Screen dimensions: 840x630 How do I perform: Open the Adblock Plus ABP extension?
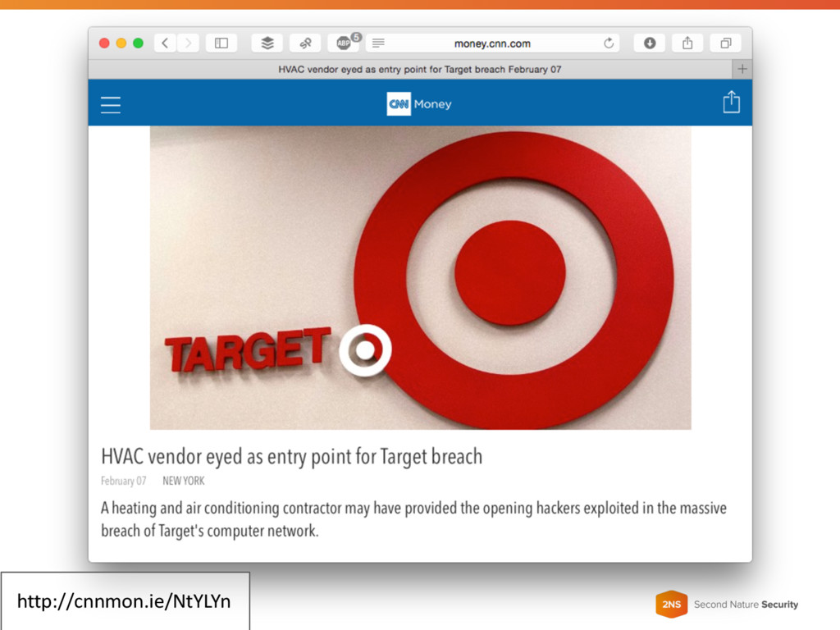pos(344,43)
